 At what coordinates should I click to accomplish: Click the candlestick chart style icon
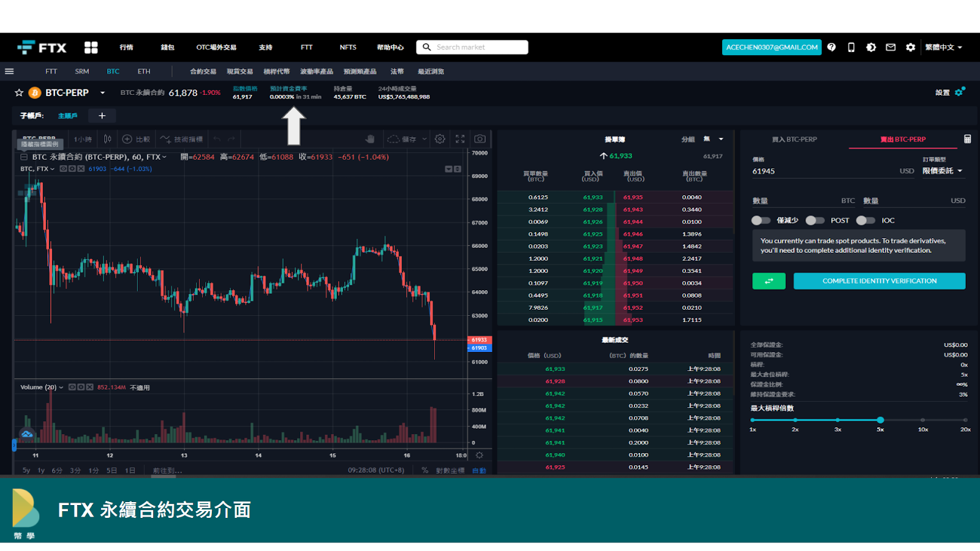[x=108, y=139]
